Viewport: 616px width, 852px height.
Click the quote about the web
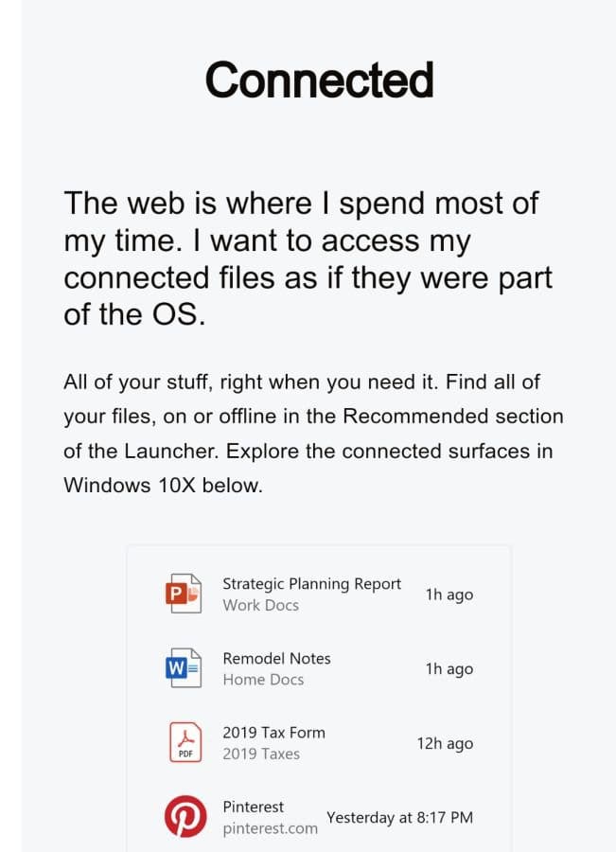pyautogui.click(x=308, y=258)
